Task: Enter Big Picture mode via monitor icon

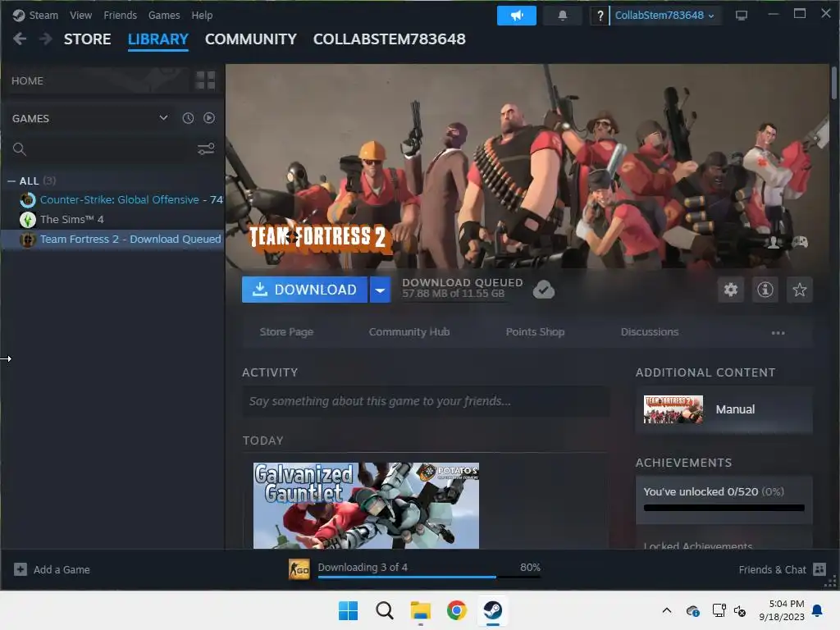Action: [741, 16]
